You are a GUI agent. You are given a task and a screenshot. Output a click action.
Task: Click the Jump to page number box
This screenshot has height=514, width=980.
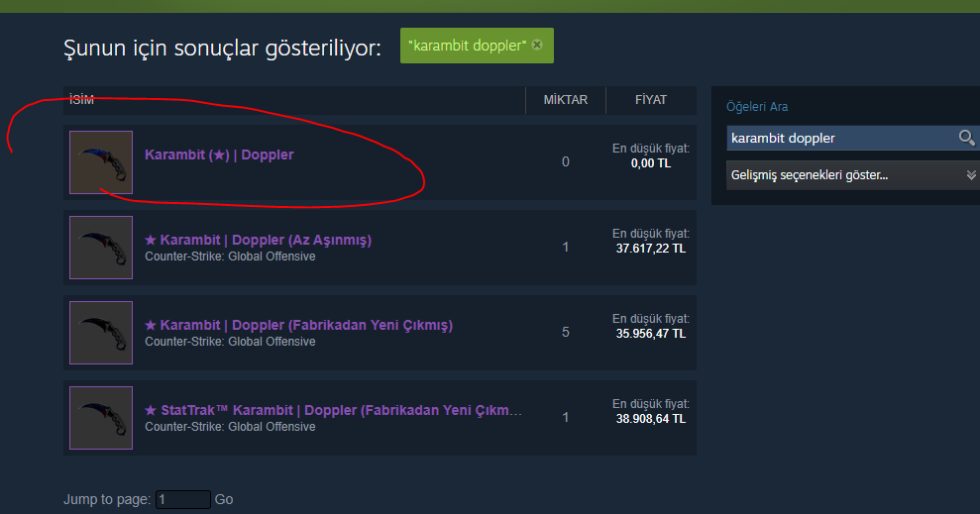(x=183, y=499)
